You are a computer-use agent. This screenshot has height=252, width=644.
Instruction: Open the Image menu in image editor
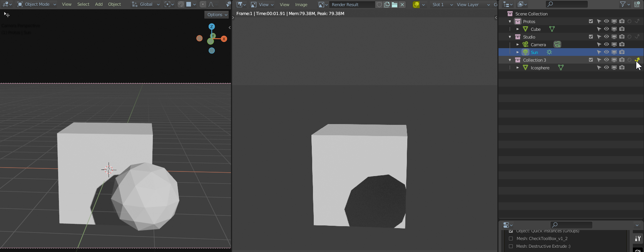coord(301,5)
